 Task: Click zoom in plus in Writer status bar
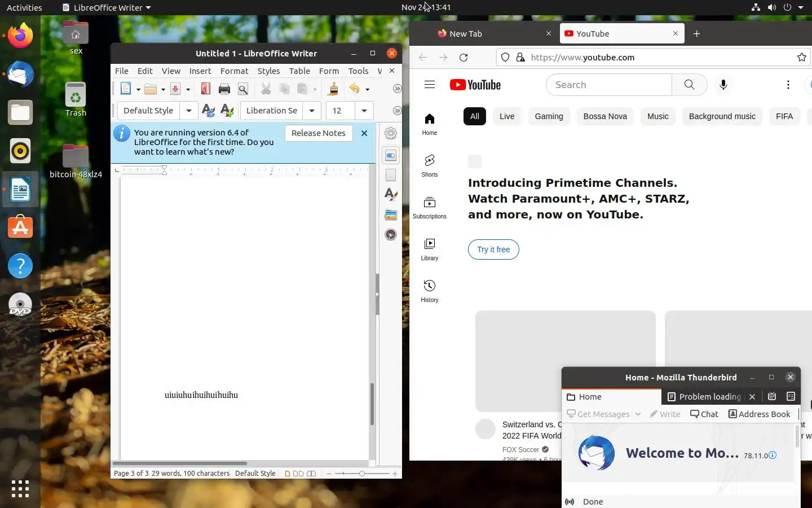(x=395, y=474)
